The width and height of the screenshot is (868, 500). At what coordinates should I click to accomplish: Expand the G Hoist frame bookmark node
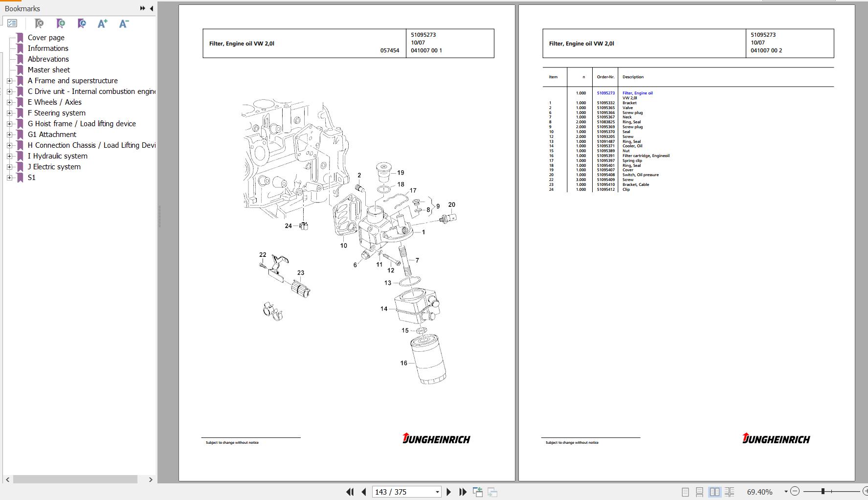click(9, 124)
